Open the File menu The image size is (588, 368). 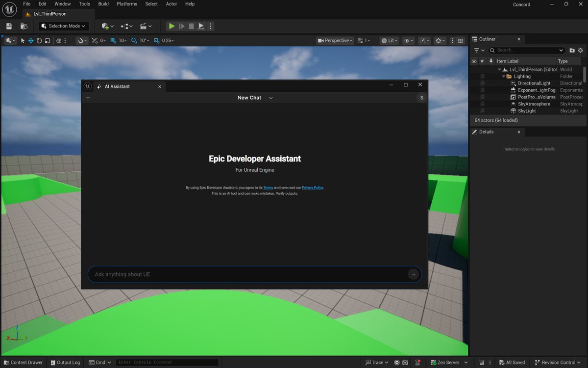27,4
